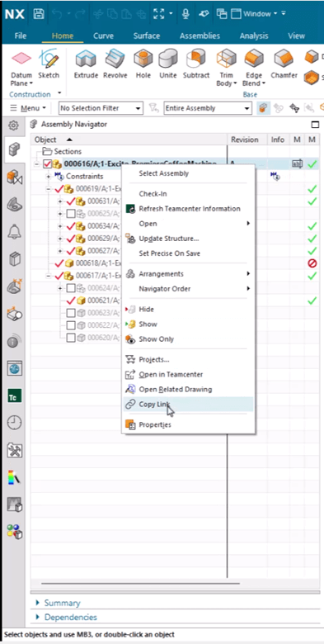
Task: Click the Datum Plane tool icon
Action: point(21,58)
